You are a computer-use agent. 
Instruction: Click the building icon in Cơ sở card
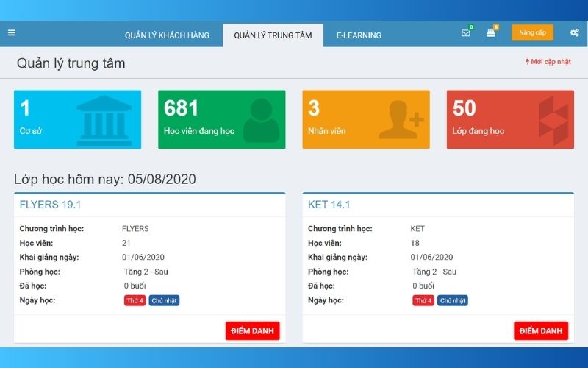(104, 119)
